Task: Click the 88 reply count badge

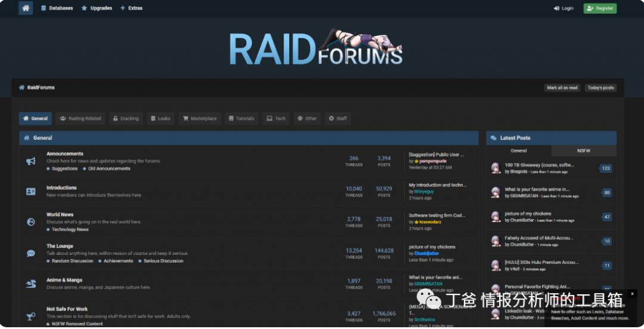Action: [x=606, y=192]
